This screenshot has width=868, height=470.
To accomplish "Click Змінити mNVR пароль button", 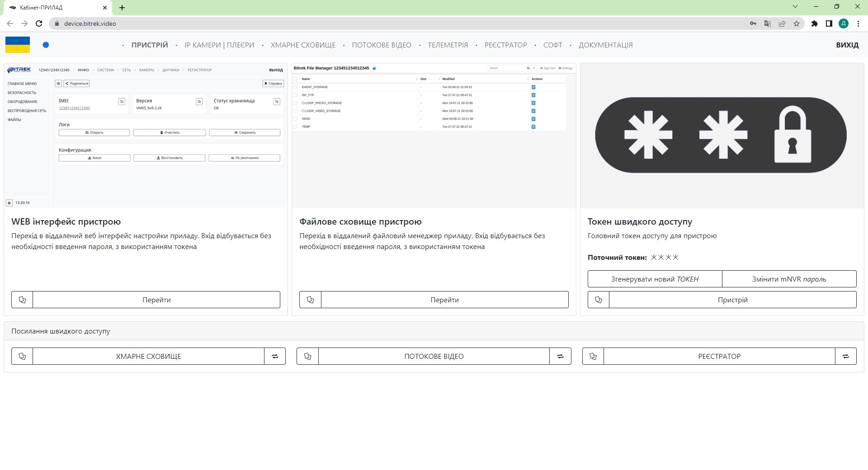I will 789,279.
